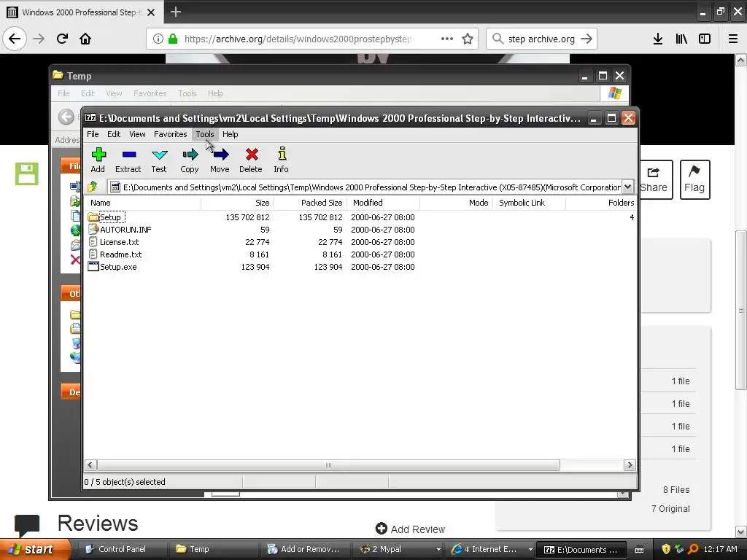Screen dimensions: 747x560
Task: Open the Tools menu in Temp window
Action: 187,93
